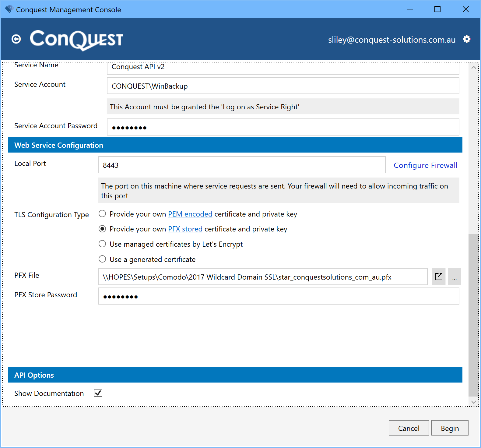Screen dimensions: 481x448
Task: Open settings with the gear icon
Action: [x=467, y=39]
